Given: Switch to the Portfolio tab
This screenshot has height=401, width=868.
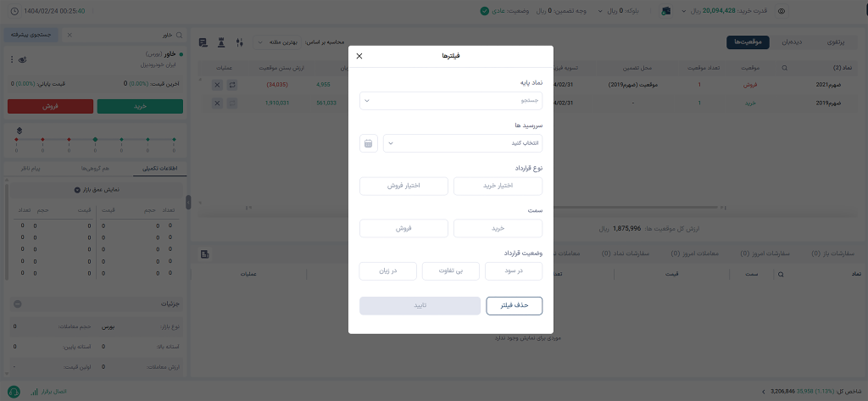Looking at the screenshot, I should coord(836,42).
